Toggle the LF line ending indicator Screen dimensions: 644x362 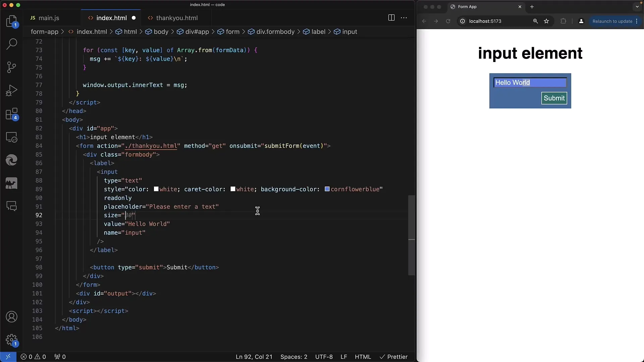click(x=344, y=357)
